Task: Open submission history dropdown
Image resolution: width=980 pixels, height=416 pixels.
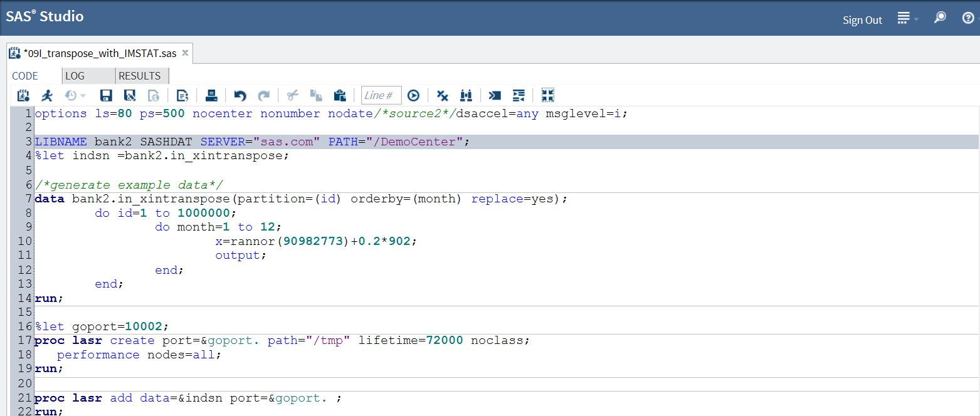Action: pos(75,95)
